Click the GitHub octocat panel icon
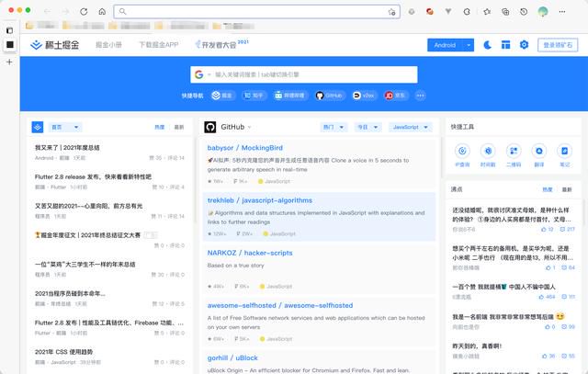 tap(210, 127)
